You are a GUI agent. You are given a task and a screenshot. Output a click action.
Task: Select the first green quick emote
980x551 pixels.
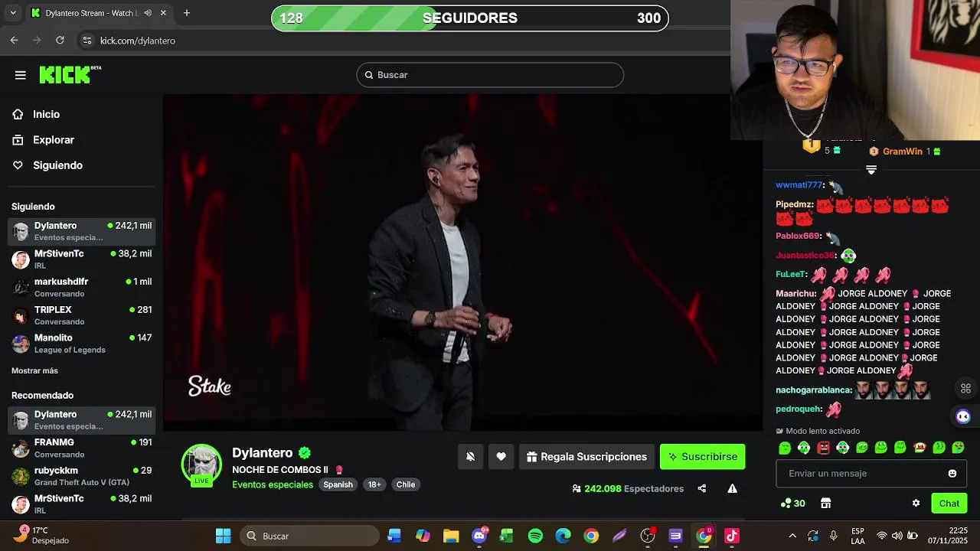click(x=785, y=448)
